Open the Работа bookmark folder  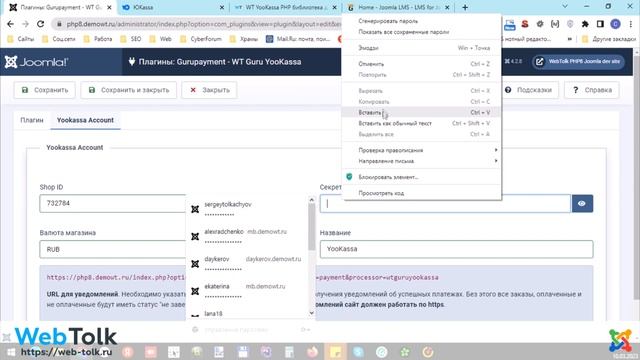(98, 39)
